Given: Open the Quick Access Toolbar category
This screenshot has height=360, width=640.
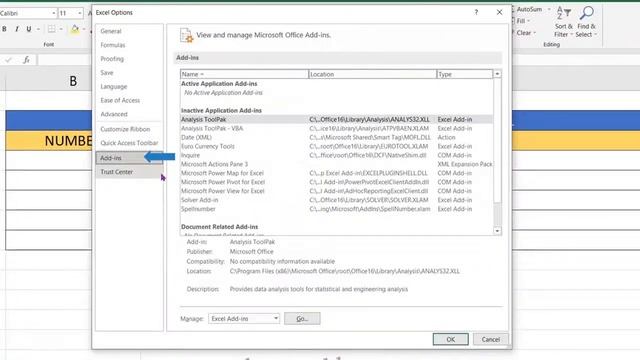Looking at the screenshot, I should (x=129, y=143).
